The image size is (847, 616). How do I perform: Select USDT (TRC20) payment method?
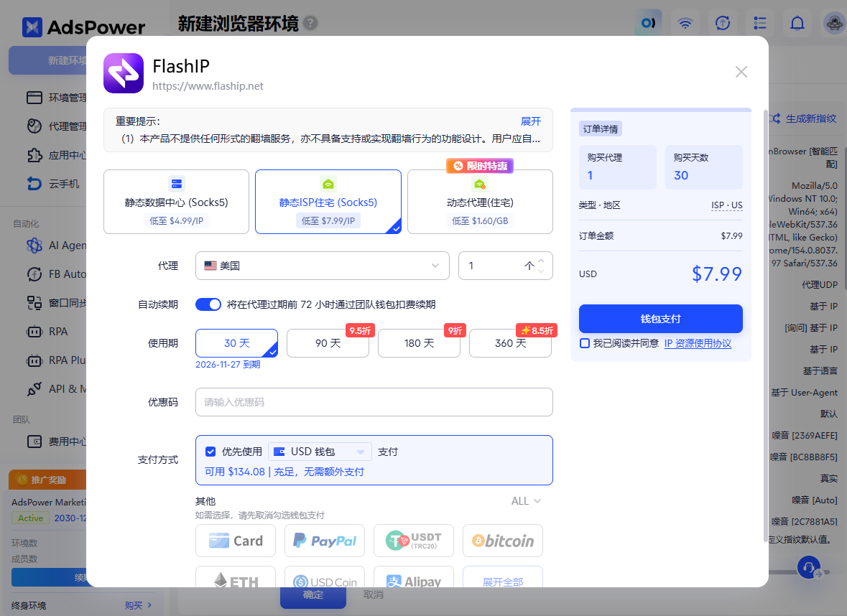pyautogui.click(x=414, y=541)
